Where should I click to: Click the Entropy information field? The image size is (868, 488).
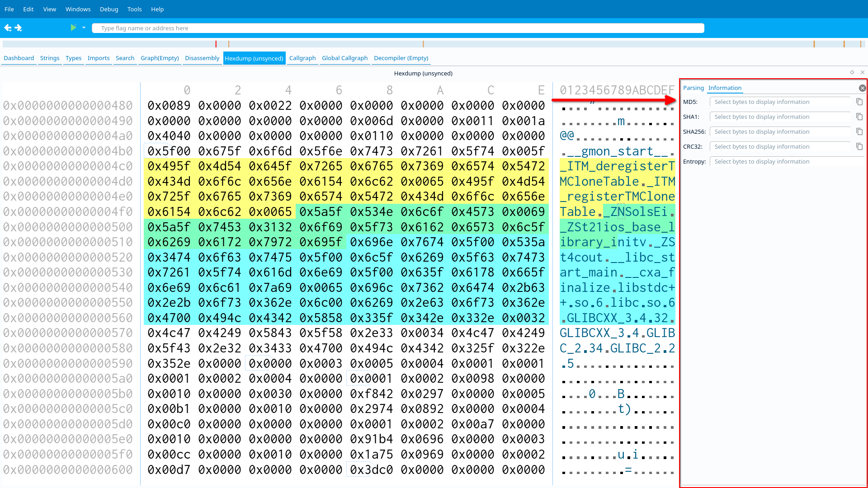[786, 162]
